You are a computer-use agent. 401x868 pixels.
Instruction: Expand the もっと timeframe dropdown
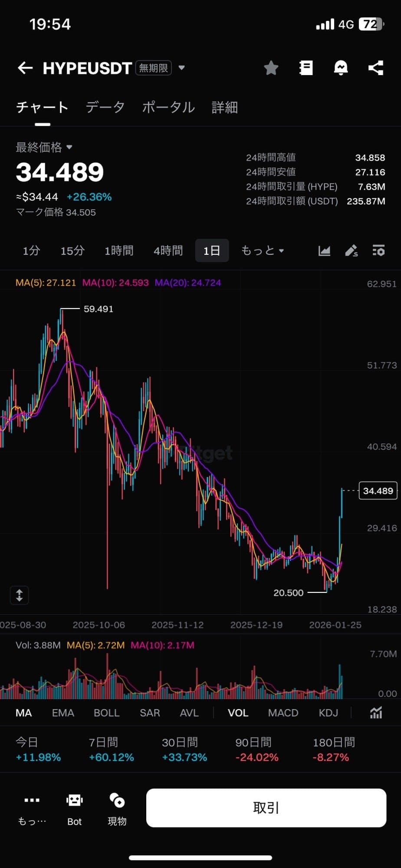point(263,250)
